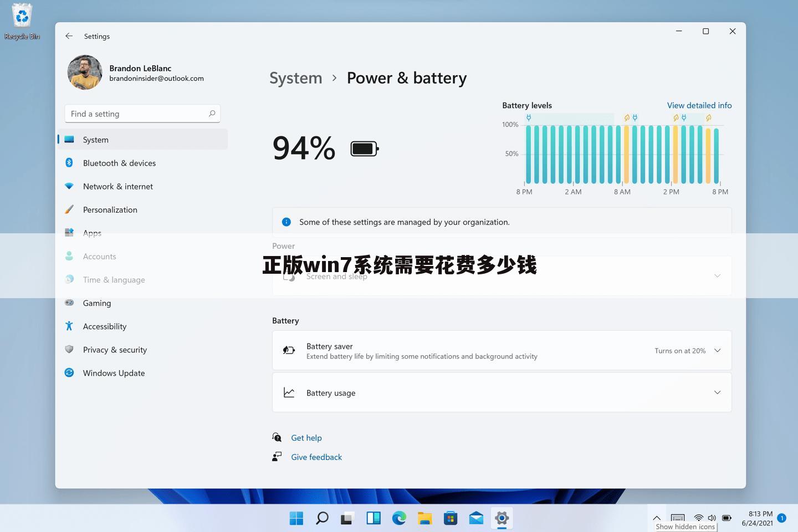Go back with the Settings back arrow

(69, 36)
